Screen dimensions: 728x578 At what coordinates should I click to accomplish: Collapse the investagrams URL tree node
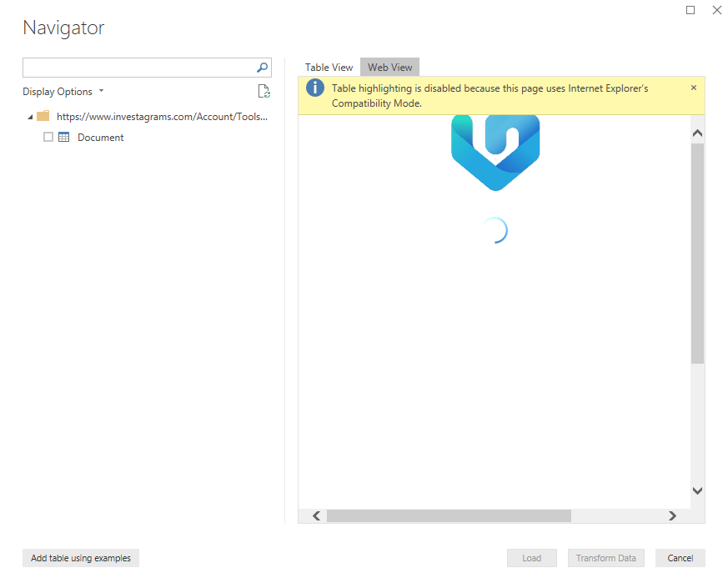pyautogui.click(x=30, y=117)
